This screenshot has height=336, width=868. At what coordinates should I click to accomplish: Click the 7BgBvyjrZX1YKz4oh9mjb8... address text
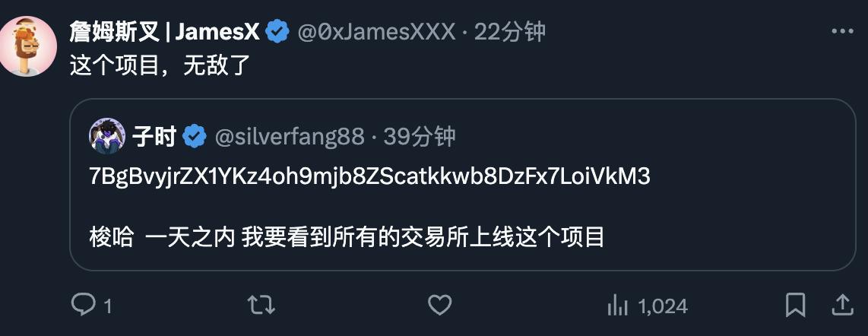click(x=370, y=177)
